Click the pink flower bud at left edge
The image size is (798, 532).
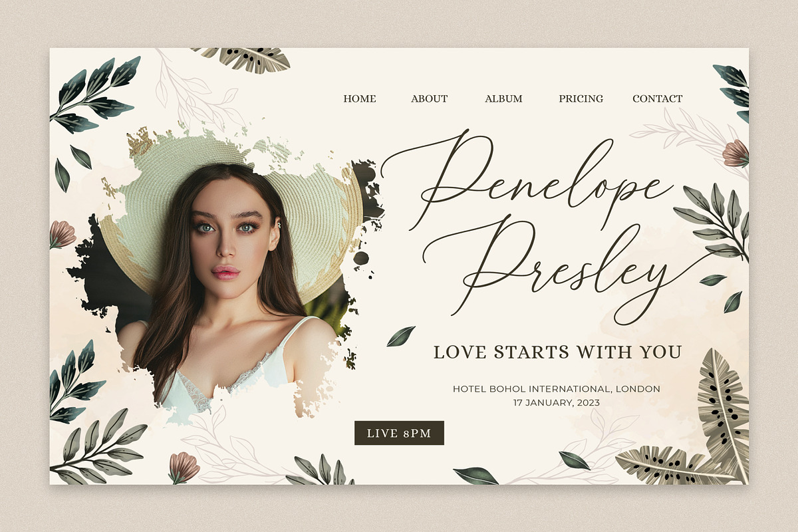[x=62, y=234]
